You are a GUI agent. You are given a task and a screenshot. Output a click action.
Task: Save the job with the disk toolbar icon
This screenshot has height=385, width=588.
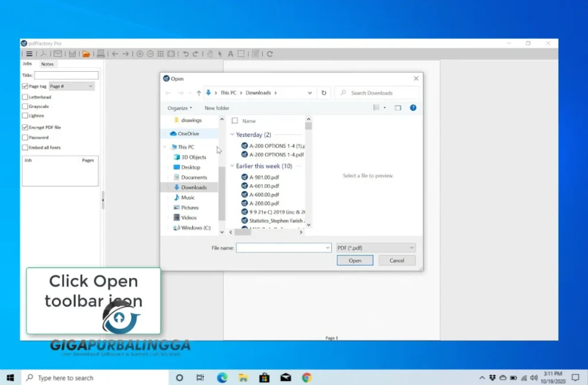tap(72, 53)
